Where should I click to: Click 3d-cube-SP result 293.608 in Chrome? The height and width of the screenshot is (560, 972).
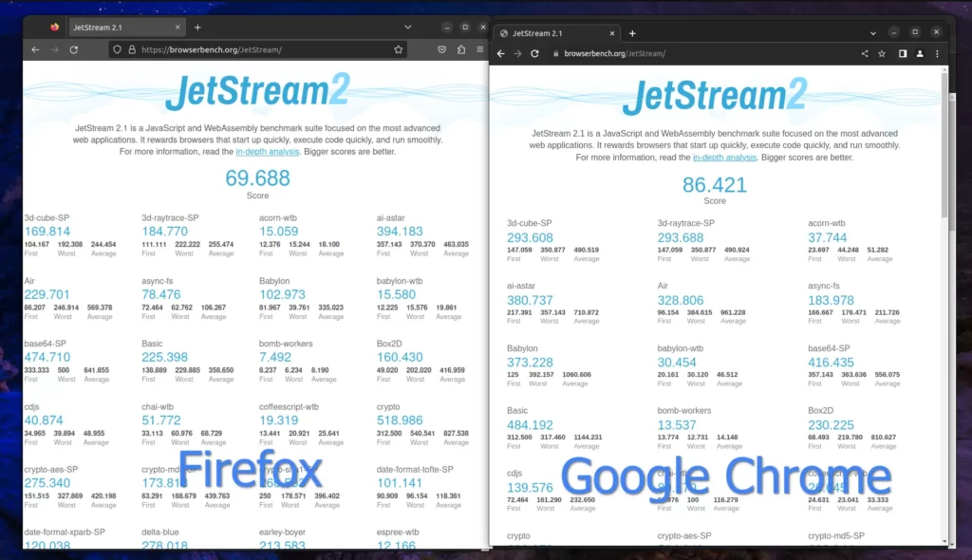530,237
